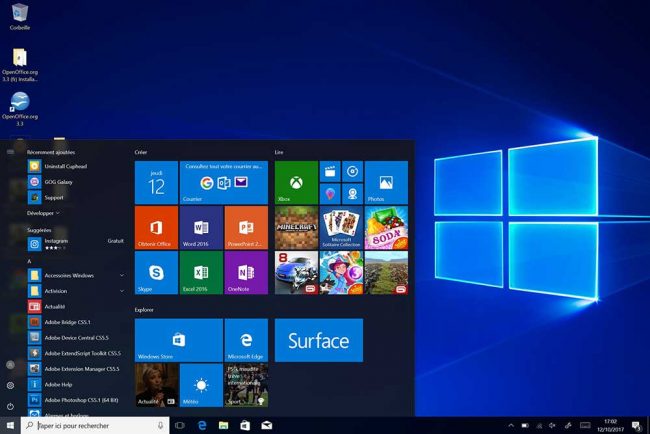This screenshot has width=650, height=434.
Task: Click the taskbar clock and date
Action: 610,425
